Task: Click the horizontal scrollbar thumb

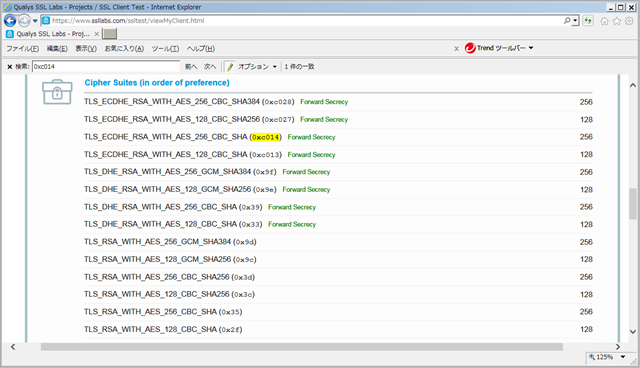Action: tap(302, 347)
